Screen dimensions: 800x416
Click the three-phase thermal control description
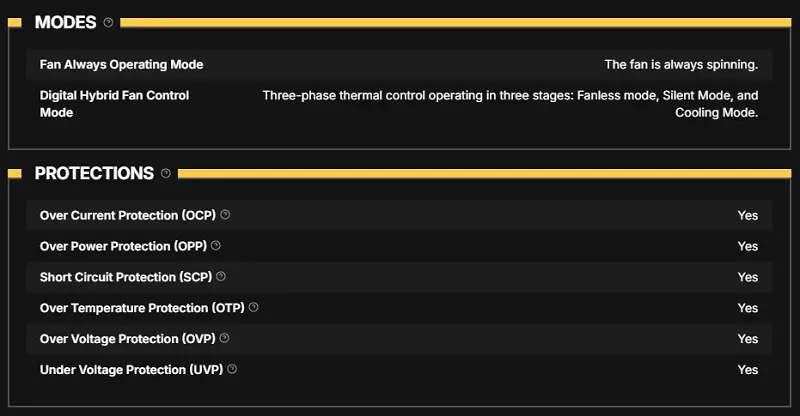(x=510, y=104)
